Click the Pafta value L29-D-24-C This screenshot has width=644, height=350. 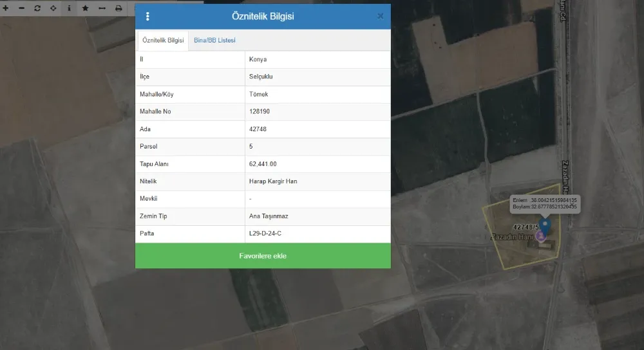265,234
